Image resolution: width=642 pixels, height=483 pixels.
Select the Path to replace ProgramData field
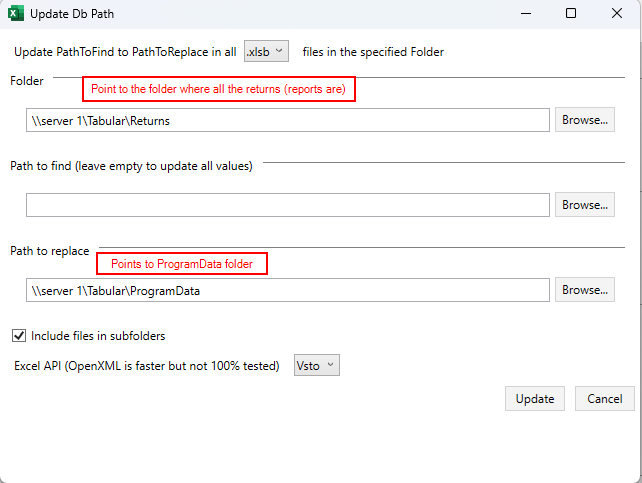point(288,290)
